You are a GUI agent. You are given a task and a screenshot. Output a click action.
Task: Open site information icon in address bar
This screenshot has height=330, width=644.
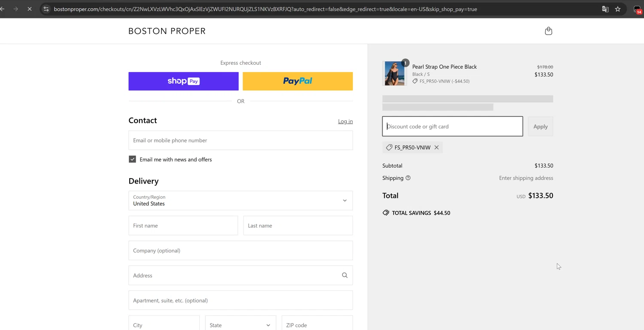tap(46, 9)
